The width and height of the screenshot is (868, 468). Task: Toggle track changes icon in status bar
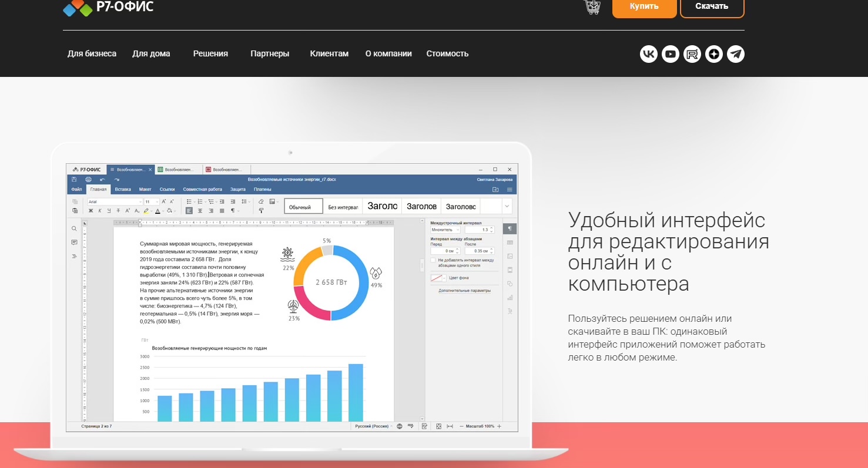pos(424,426)
